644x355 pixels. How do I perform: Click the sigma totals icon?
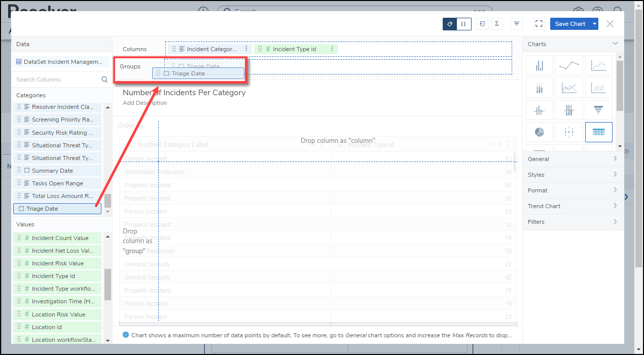(496, 24)
